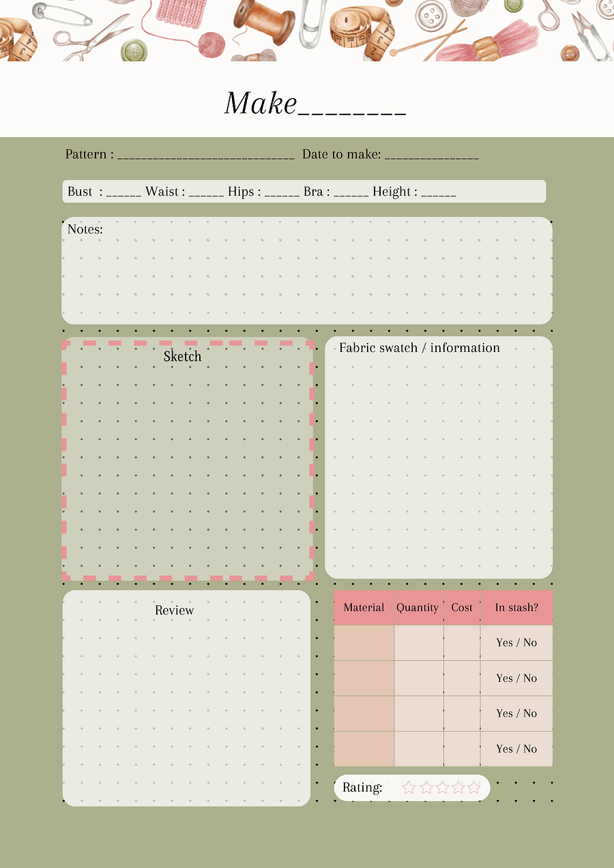Viewport: 614px width, 868px height.
Task: Click the first-row Cost cell
Action: 462,642
